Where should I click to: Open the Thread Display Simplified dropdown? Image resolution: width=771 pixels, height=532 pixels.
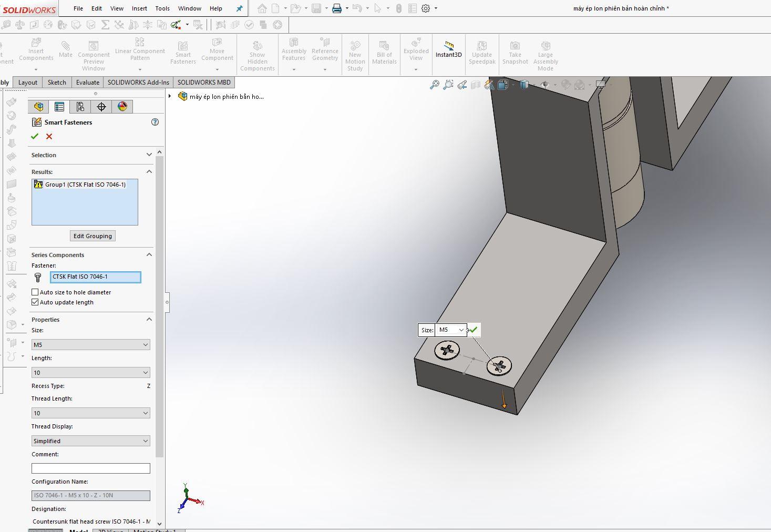90,441
